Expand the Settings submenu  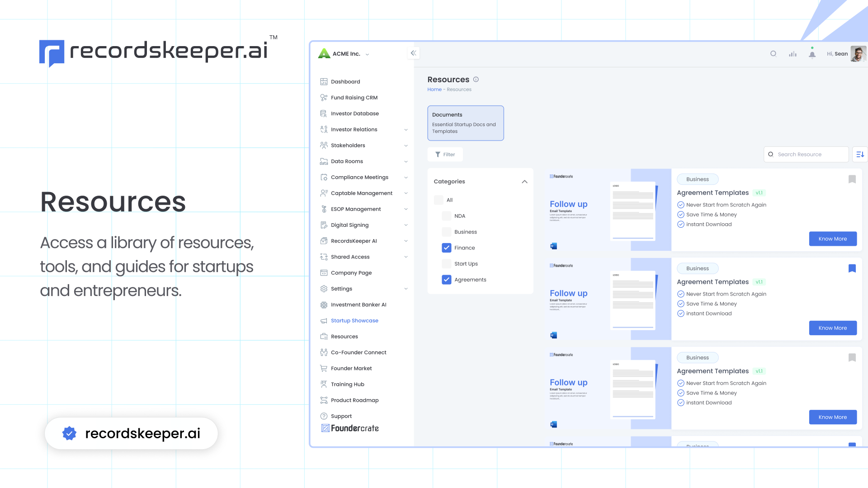(x=406, y=289)
